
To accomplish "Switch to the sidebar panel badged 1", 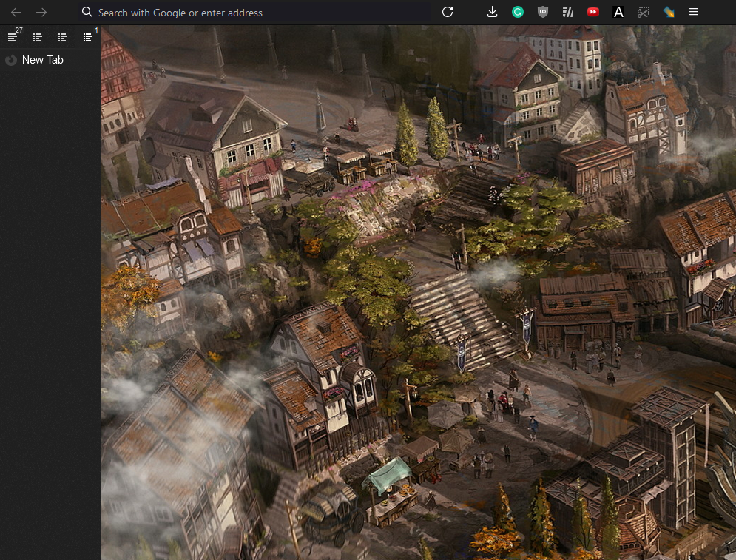I will 88,37.
